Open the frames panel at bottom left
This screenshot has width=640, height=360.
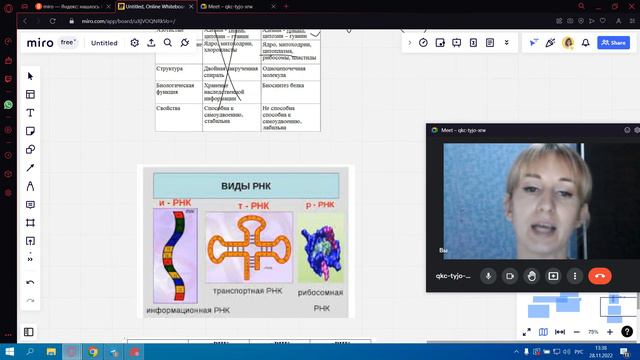29,332
